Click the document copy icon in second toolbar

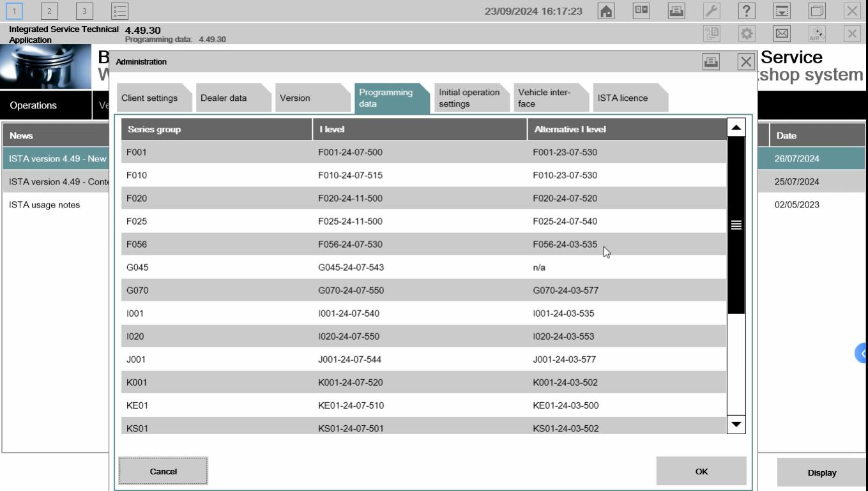tap(712, 33)
